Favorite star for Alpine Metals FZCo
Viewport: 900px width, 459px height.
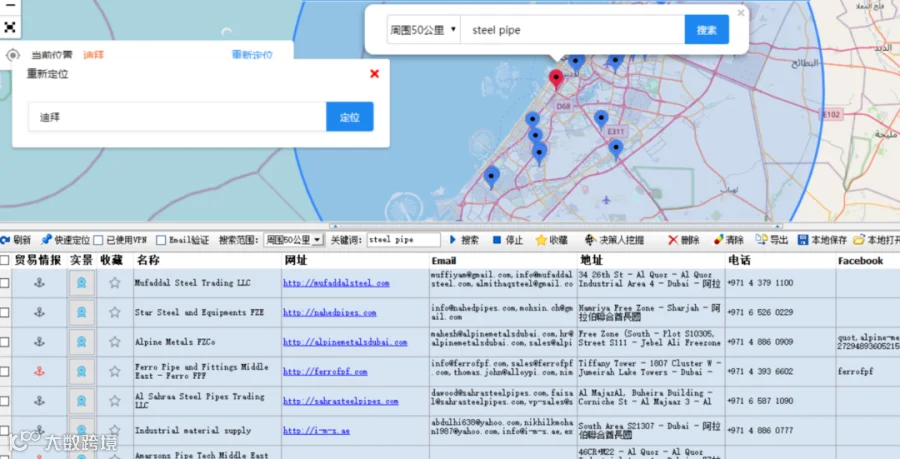pyautogui.click(x=115, y=341)
